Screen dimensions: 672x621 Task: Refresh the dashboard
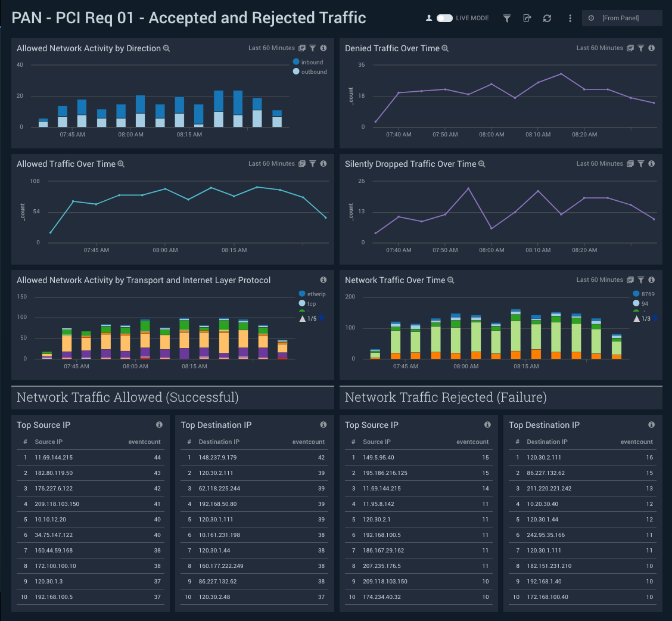(x=547, y=18)
